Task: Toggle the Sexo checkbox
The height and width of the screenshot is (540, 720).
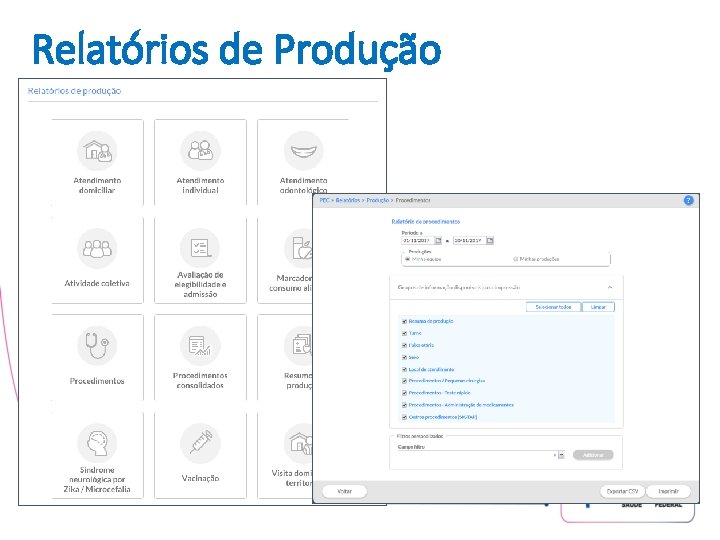Action: pyautogui.click(x=405, y=357)
